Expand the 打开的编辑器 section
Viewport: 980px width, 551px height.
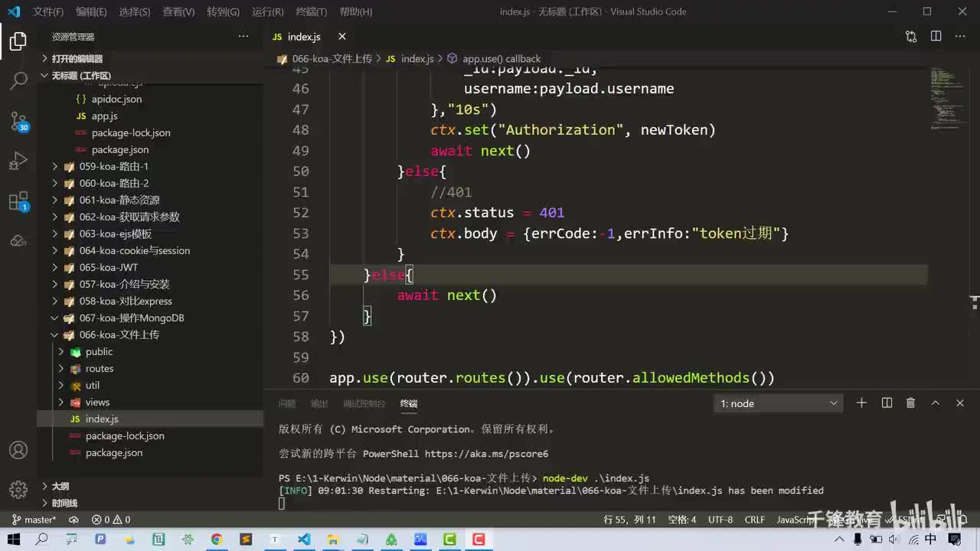pos(77,59)
